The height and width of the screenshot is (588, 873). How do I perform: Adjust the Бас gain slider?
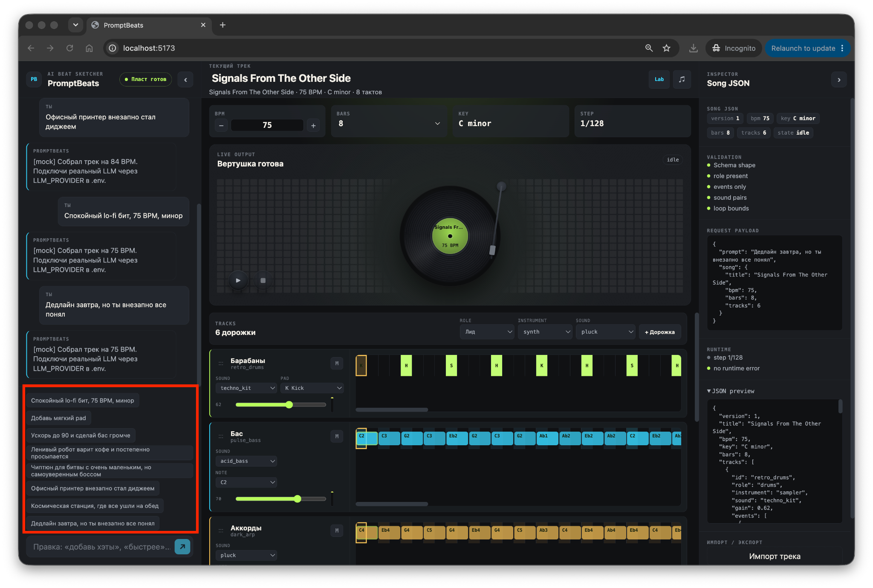pos(280,499)
